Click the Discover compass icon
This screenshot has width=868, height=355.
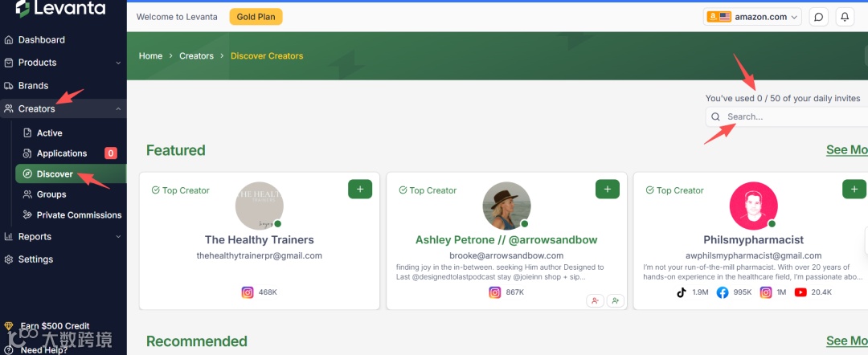(x=27, y=173)
